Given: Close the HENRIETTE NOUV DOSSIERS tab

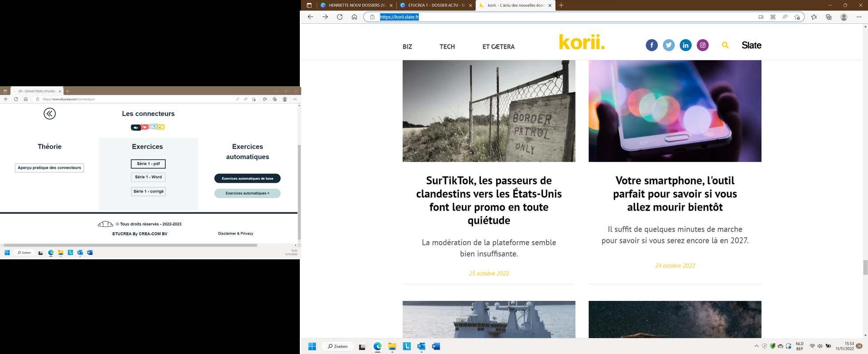Looking at the screenshot, I should (x=391, y=5).
